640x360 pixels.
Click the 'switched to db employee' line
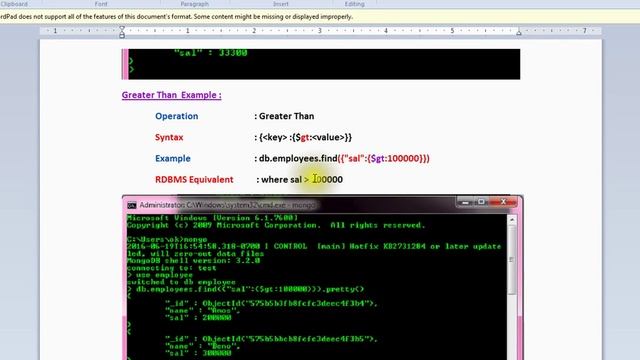coord(181,282)
